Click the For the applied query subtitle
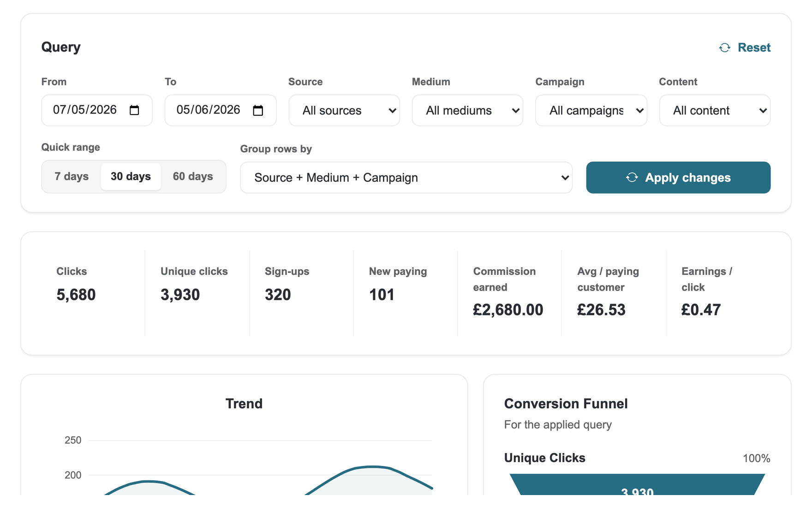This screenshot has width=812, height=508. [558, 424]
